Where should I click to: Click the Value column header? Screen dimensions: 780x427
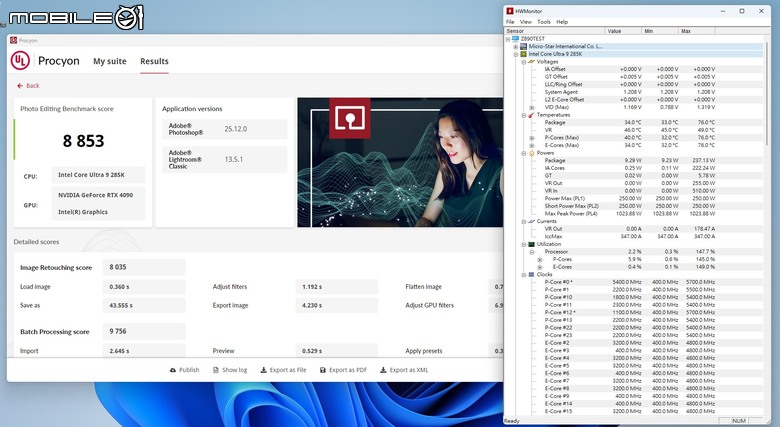tap(623, 31)
